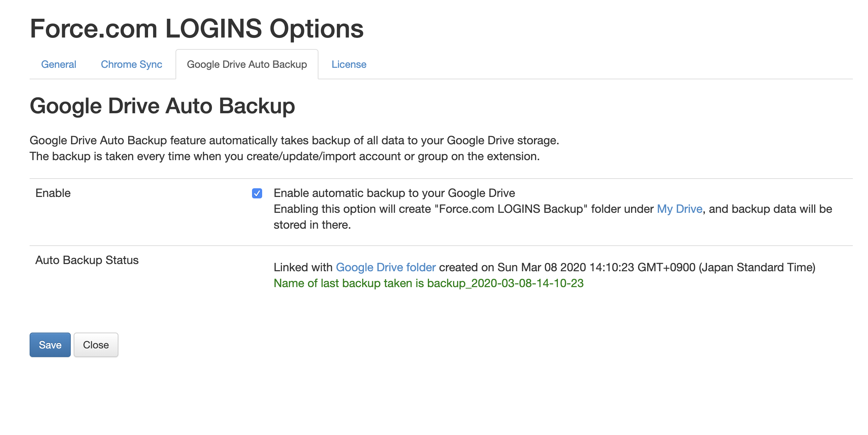This screenshot has width=868, height=435.
Task: Click the 'backup is taken every time' sentence
Action: coord(285,157)
